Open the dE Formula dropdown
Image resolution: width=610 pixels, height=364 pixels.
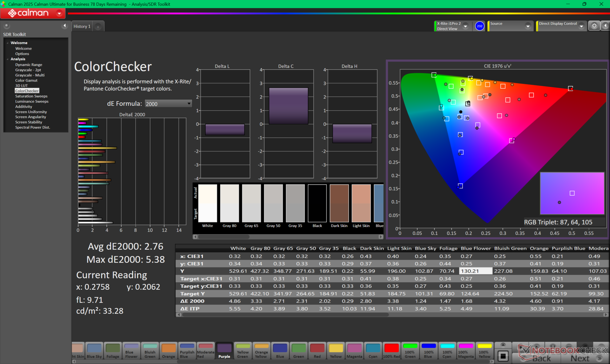168,104
